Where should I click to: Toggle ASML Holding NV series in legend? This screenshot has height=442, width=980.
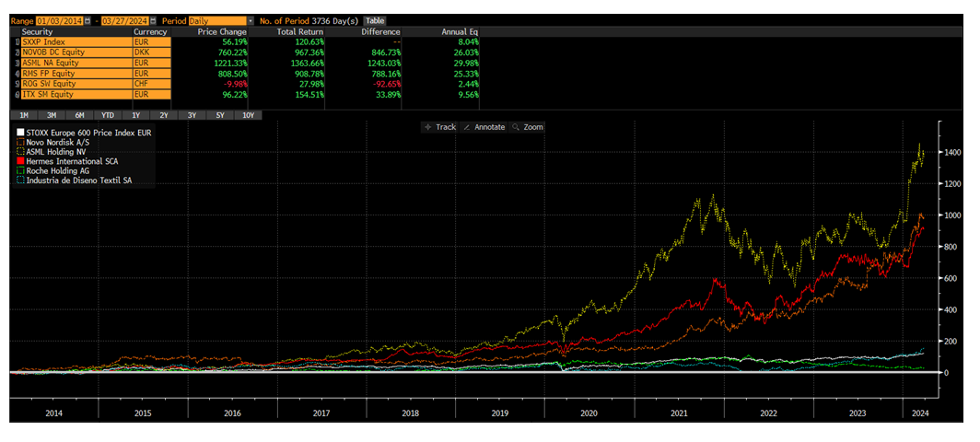click(21, 152)
